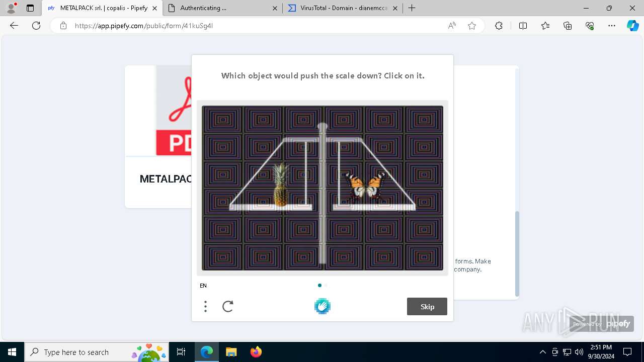This screenshot has height=362, width=644.
Task: Open File Explorer from taskbar
Action: [231, 352]
